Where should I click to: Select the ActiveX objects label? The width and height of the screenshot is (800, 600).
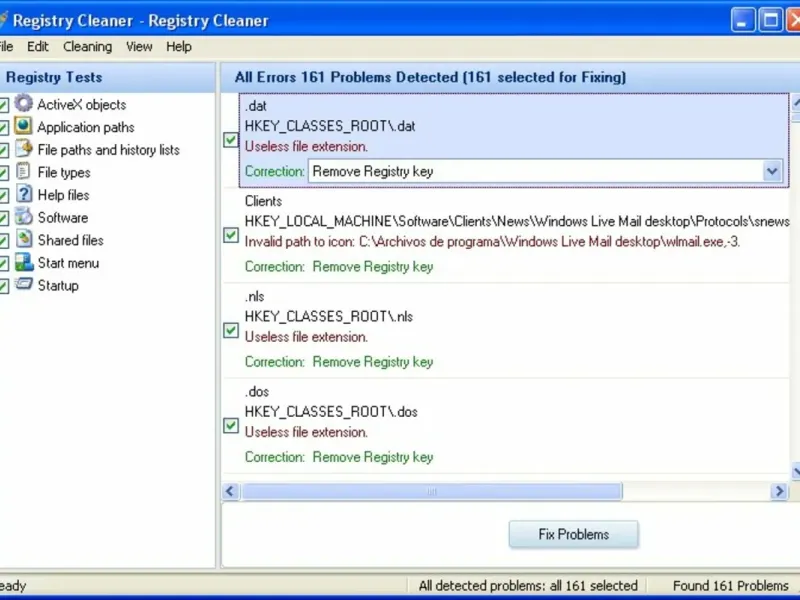coord(82,105)
